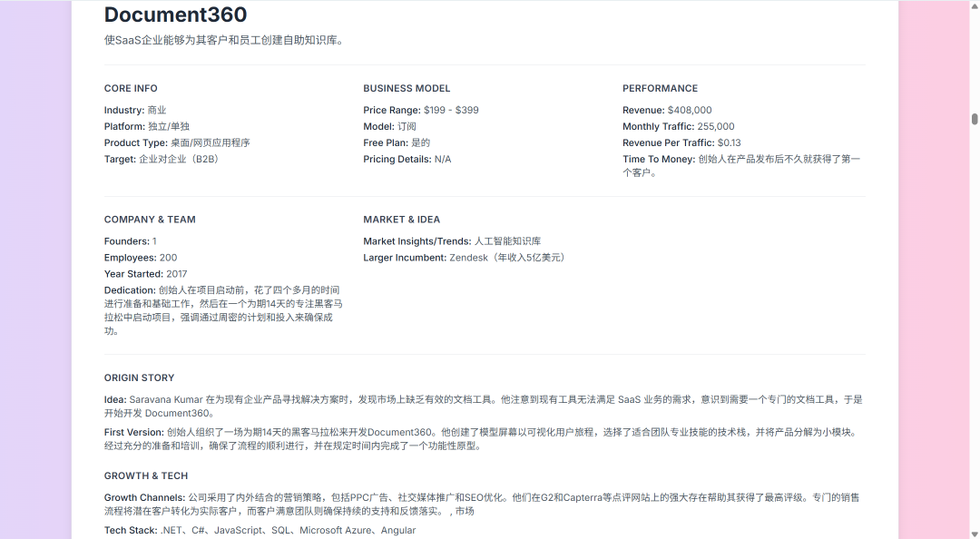Image resolution: width=980 pixels, height=539 pixels.
Task: Click the Larger Incumbent: Zendesk line
Action: (465, 258)
